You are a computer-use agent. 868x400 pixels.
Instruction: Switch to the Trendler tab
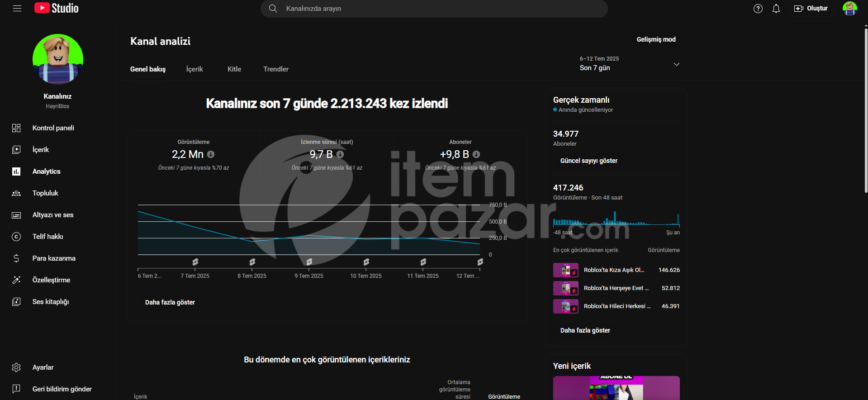[x=276, y=69]
